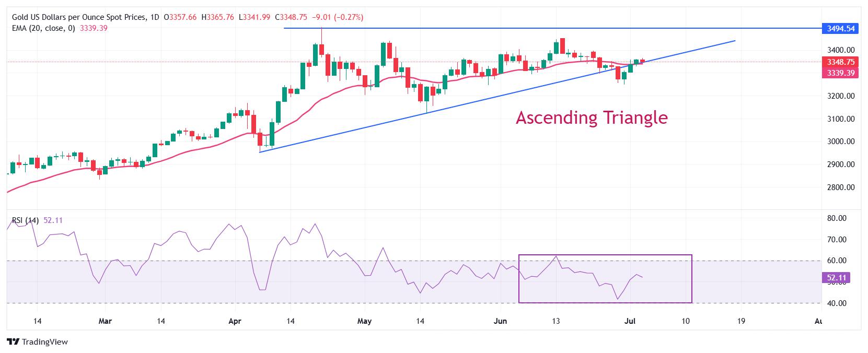Click the RSI (14) indicator label
Image resolution: width=868 pixels, height=353 pixels.
(x=25, y=220)
